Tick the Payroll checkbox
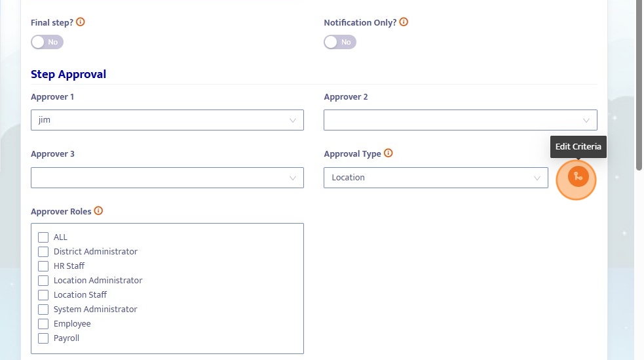Viewport: 644px width, 360px height. (x=43, y=338)
